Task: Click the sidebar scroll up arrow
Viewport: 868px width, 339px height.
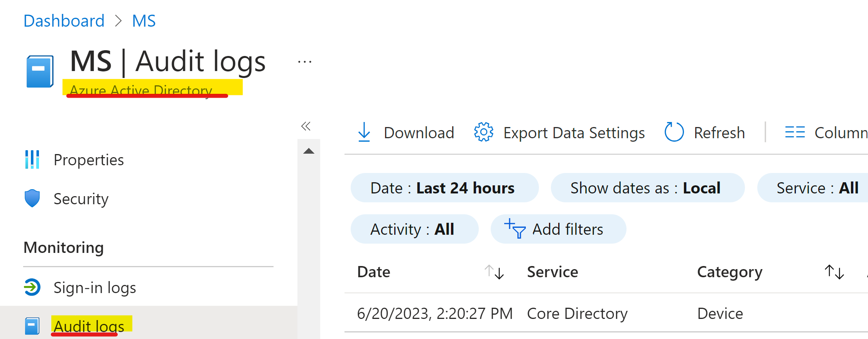Action: point(309,151)
